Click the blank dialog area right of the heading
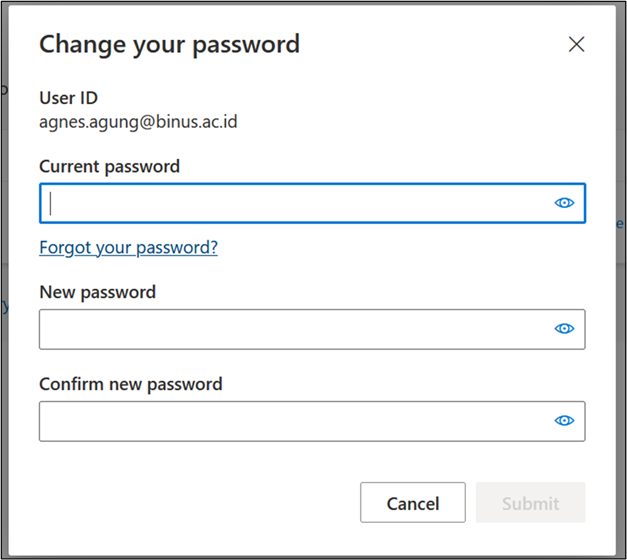The height and width of the screenshot is (560, 627). pos(430,44)
